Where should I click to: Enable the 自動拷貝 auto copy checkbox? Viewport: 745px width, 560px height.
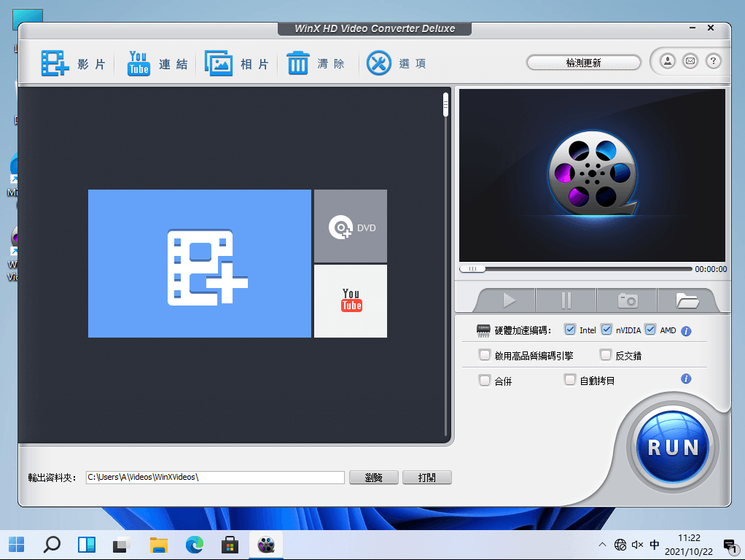click(570, 380)
